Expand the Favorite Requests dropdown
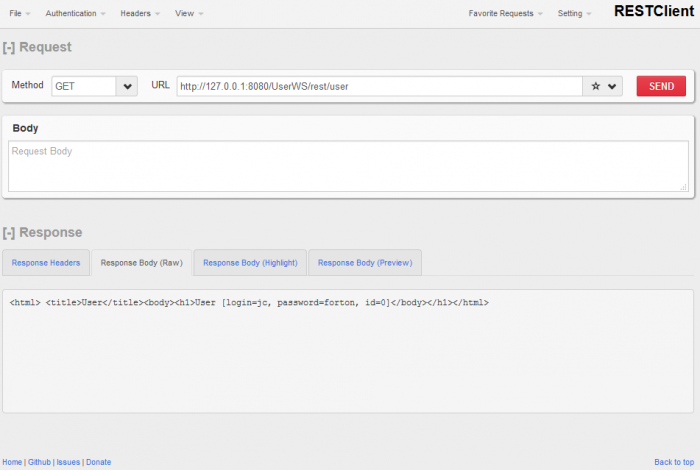Viewport: 700px width, 470px height. 505,14
